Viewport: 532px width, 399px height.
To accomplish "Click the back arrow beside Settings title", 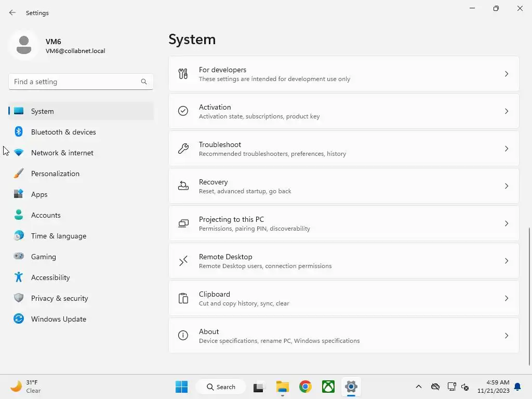I will (x=12, y=12).
